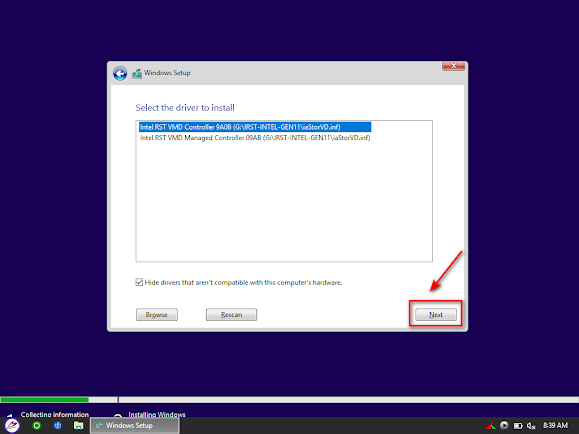
Task: Open the start menu logo in taskbar
Action: tap(12, 426)
